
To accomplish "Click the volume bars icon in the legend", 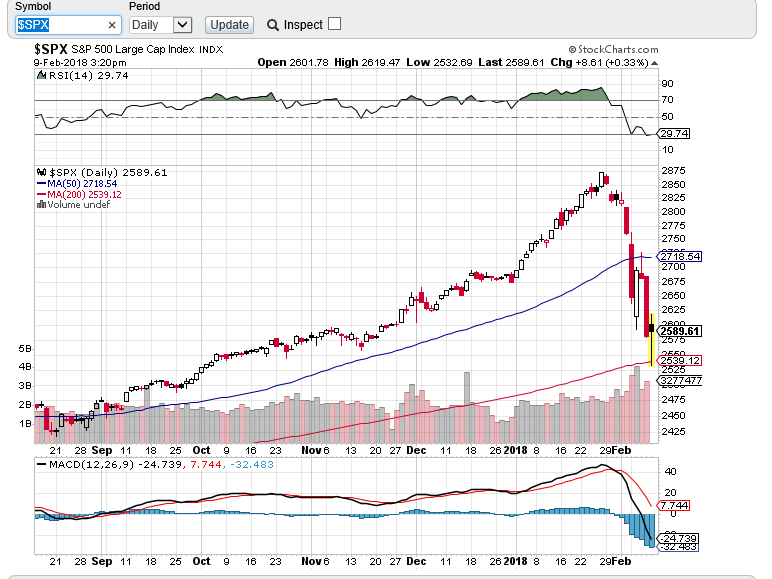I will [x=41, y=204].
